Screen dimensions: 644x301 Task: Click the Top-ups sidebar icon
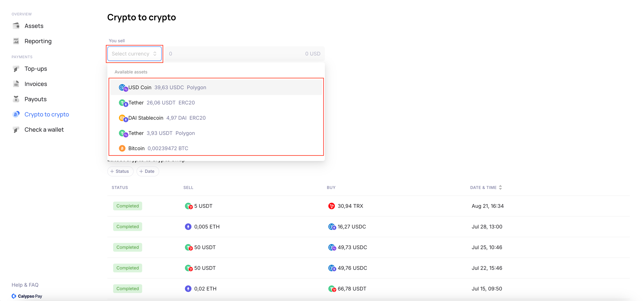[x=16, y=69]
